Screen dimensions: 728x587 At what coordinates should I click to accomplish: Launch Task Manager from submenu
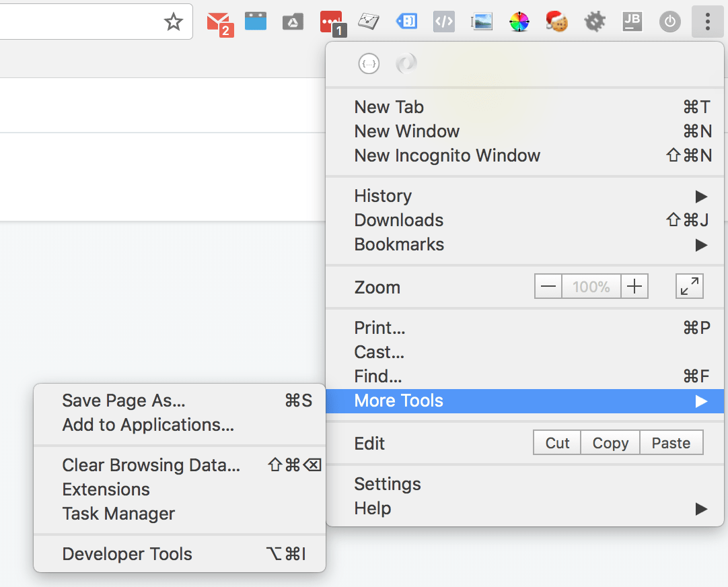pos(180,513)
